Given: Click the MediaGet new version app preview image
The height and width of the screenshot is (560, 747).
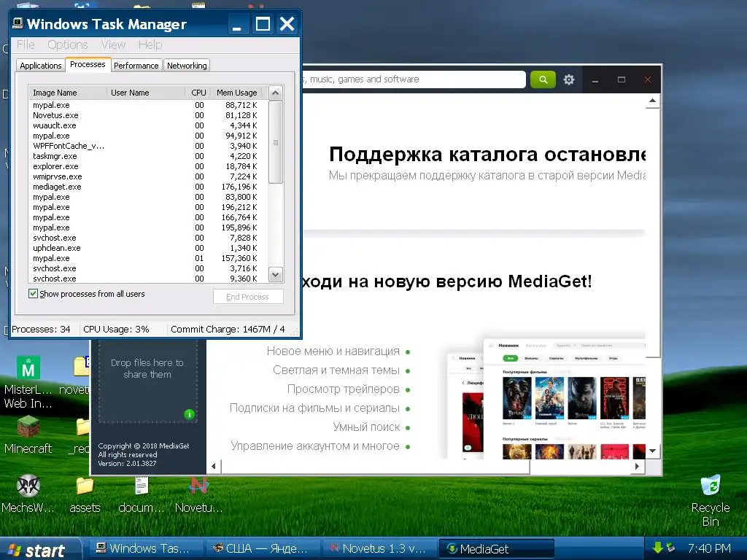Looking at the screenshot, I should coord(546,397).
